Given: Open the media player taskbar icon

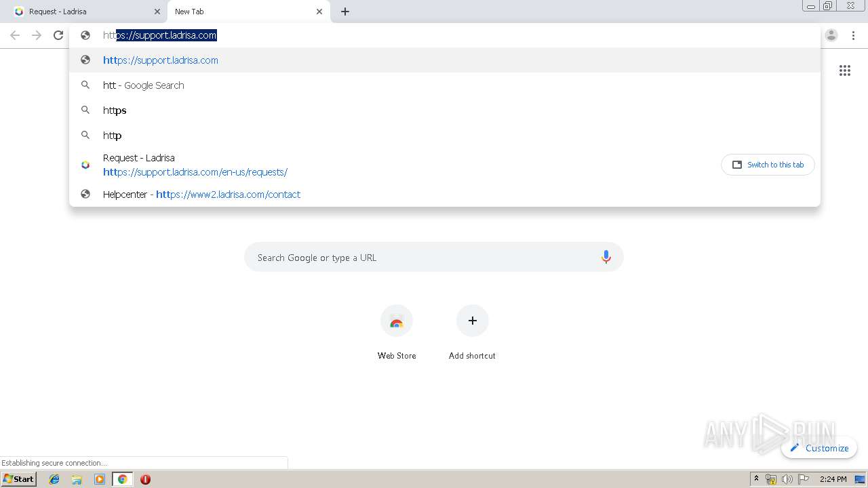Looking at the screenshot, I should click(x=100, y=479).
